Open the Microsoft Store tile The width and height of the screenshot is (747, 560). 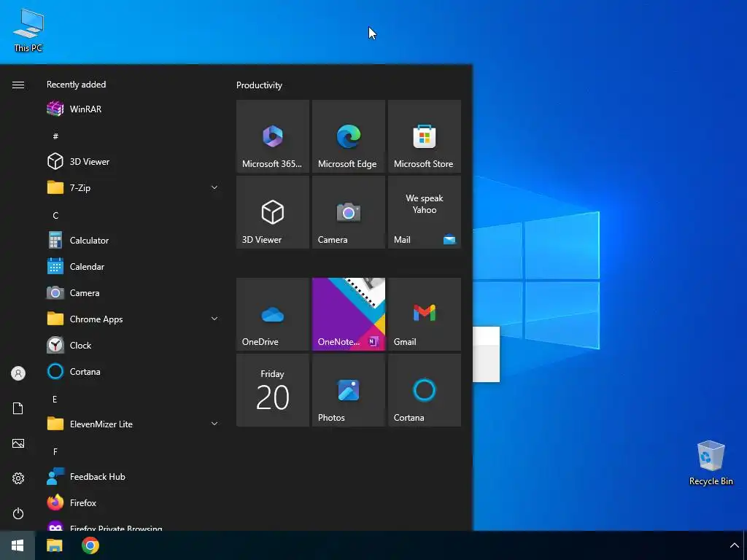click(x=424, y=136)
